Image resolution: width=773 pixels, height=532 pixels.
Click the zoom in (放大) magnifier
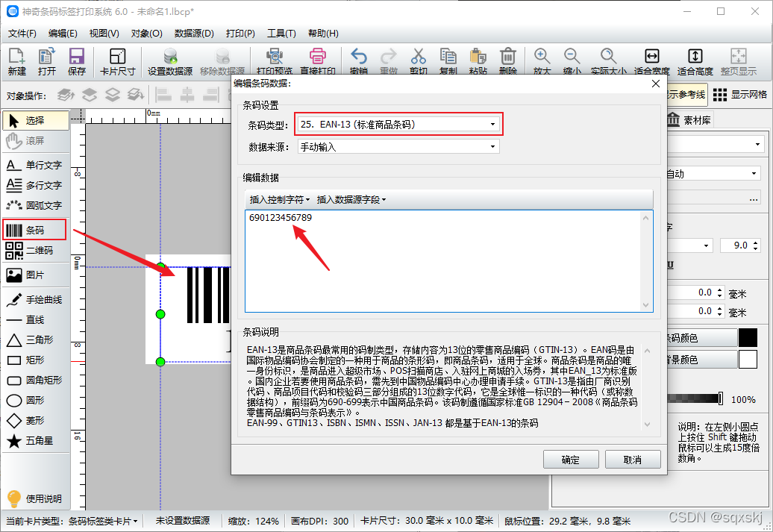click(542, 61)
